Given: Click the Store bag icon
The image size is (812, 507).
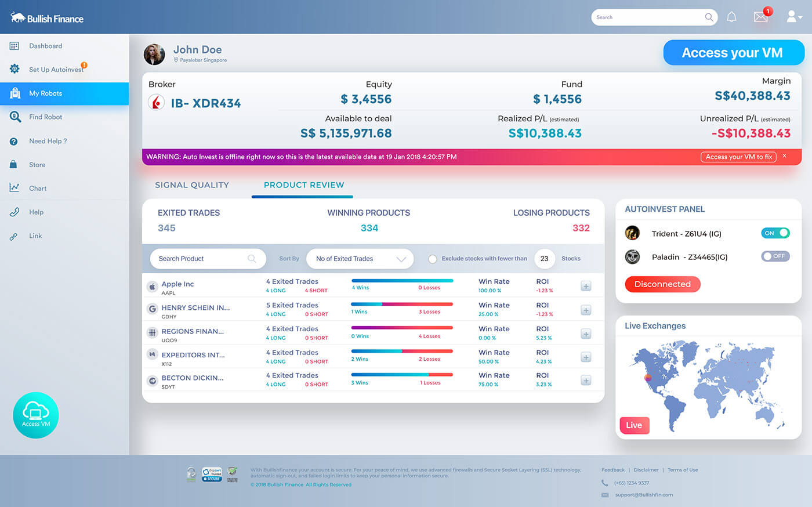Looking at the screenshot, I should [13, 165].
